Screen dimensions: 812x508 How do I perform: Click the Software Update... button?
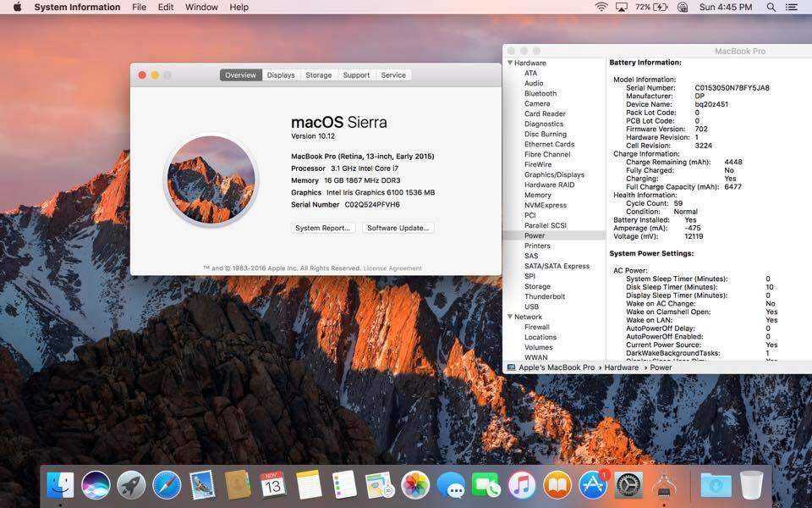click(x=398, y=228)
